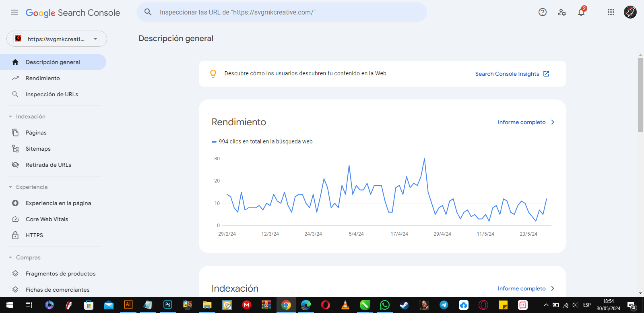The height and width of the screenshot is (313, 644).
Task: Click the scrollbar up arrow
Action: pyautogui.click(x=641, y=55)
